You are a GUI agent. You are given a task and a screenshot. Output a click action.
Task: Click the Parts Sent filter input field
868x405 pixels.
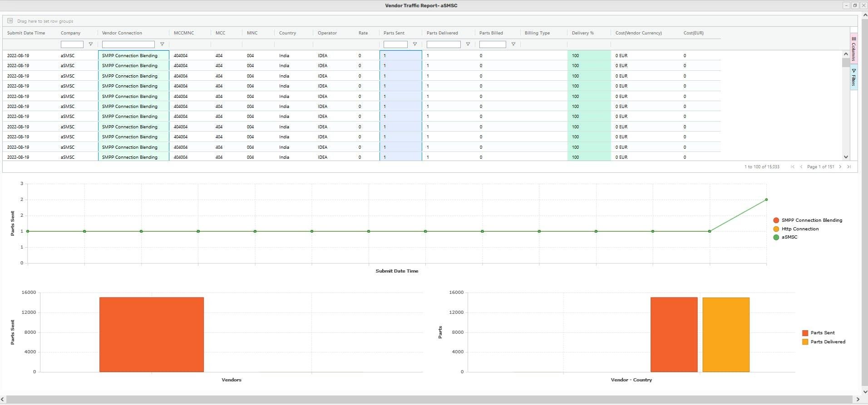click(x=395, y=44)
